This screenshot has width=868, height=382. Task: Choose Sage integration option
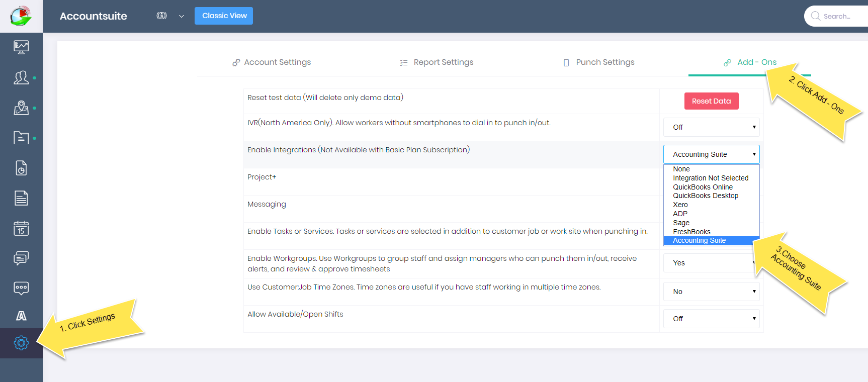click(x=711, y=223)
